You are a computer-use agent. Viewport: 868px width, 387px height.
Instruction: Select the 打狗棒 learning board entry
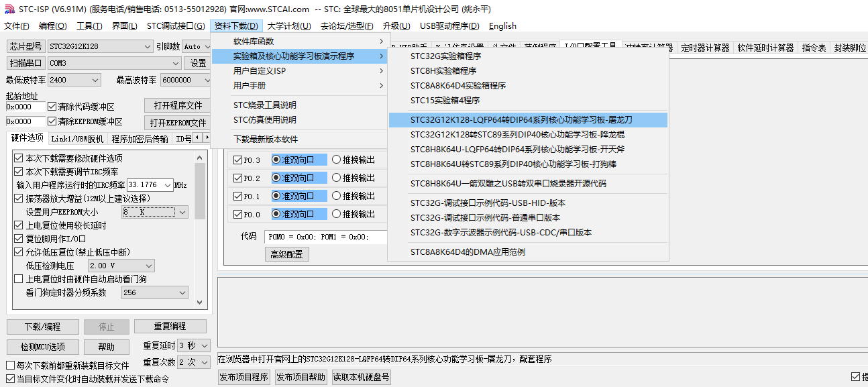(x=528, y=164)
